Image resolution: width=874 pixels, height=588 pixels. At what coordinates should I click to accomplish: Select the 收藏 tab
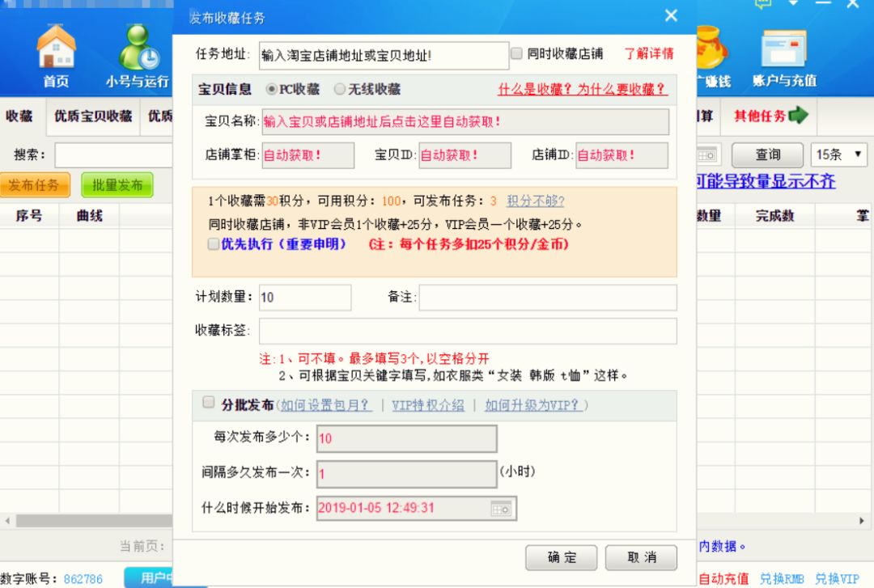pos(19,116)
